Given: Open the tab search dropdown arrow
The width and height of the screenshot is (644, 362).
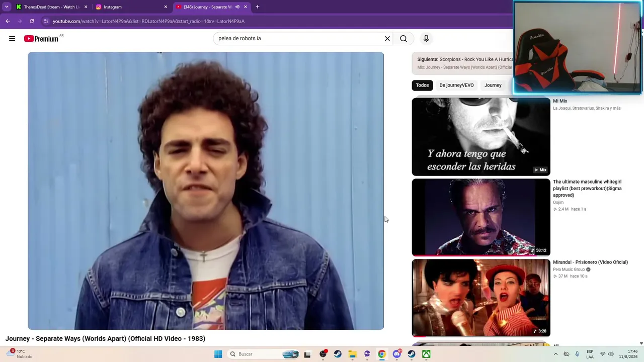Looking at the screenshot, I should point(7,7).
